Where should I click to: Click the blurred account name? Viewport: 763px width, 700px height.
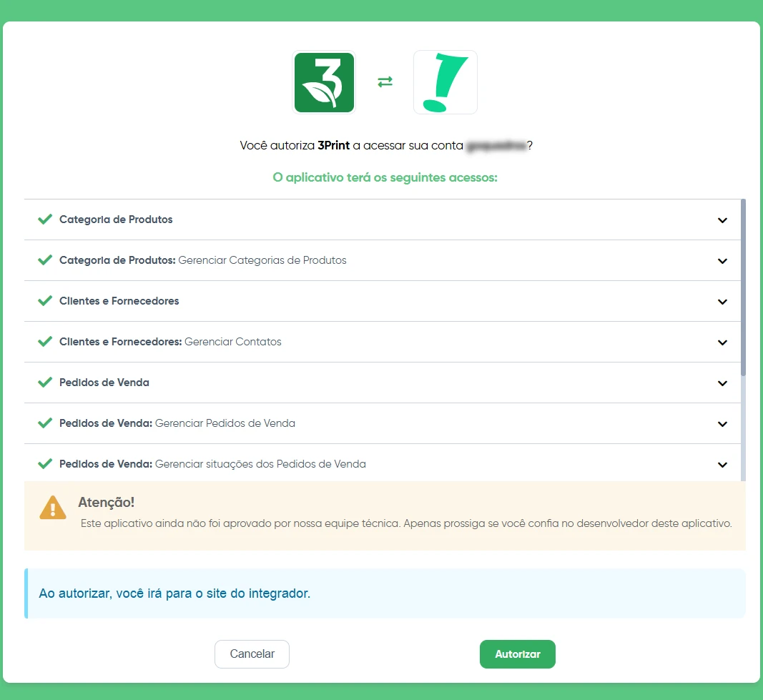point(496,145)
